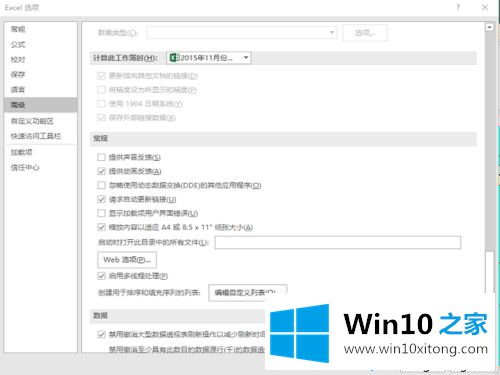Select the 保存 category in sidebar
The height and width of the screenshot is (375, 500).
[x=18, y=74]
